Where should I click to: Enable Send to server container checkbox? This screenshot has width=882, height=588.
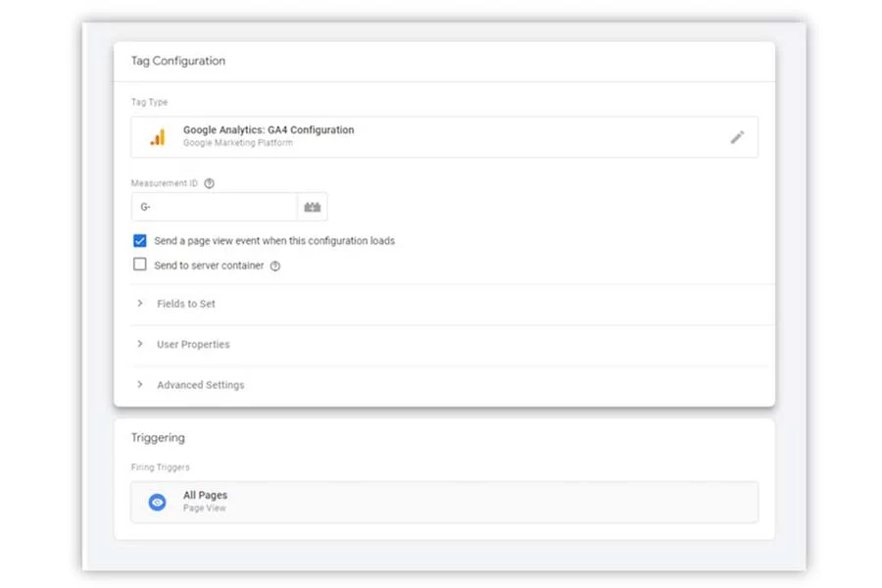(x=140, y=265)
